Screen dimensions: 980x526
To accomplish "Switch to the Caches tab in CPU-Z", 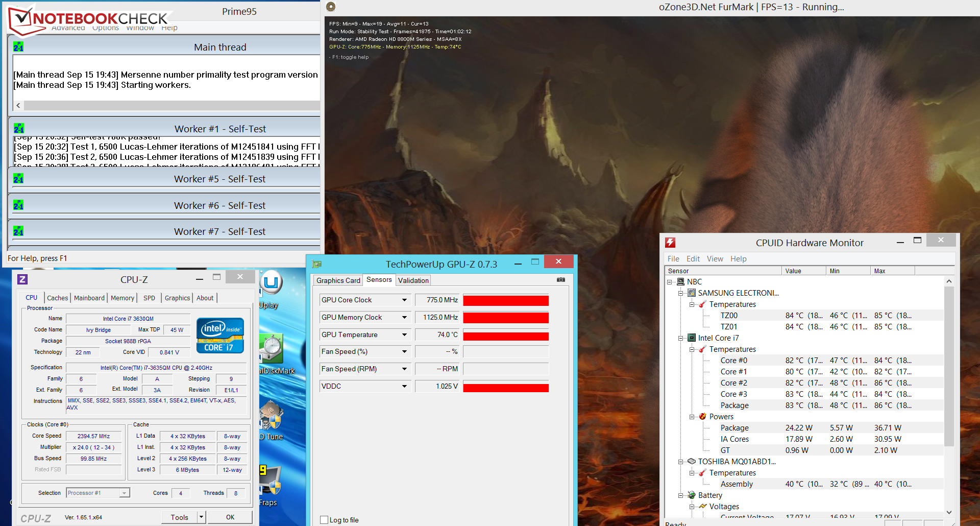I will [57, 298].
